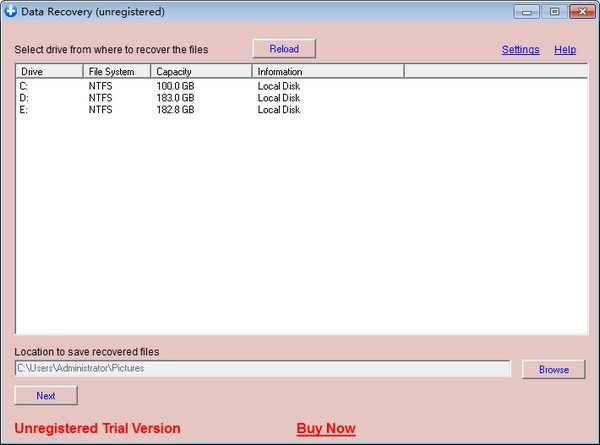Select drive D: in the list
Image resolution: width=600 pixels, height=445 pixels.
(24, 98)
